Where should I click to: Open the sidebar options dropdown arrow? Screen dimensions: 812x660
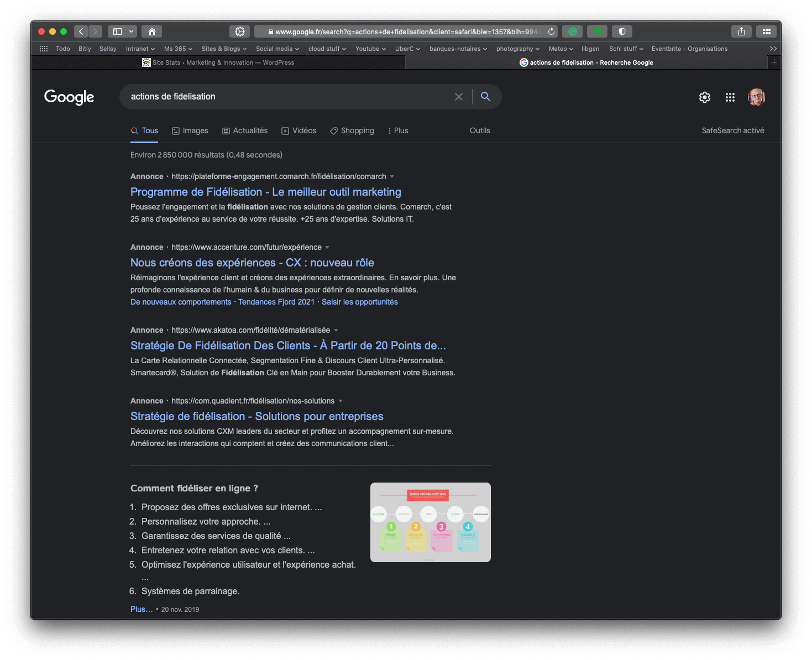(x=132, y=32)
